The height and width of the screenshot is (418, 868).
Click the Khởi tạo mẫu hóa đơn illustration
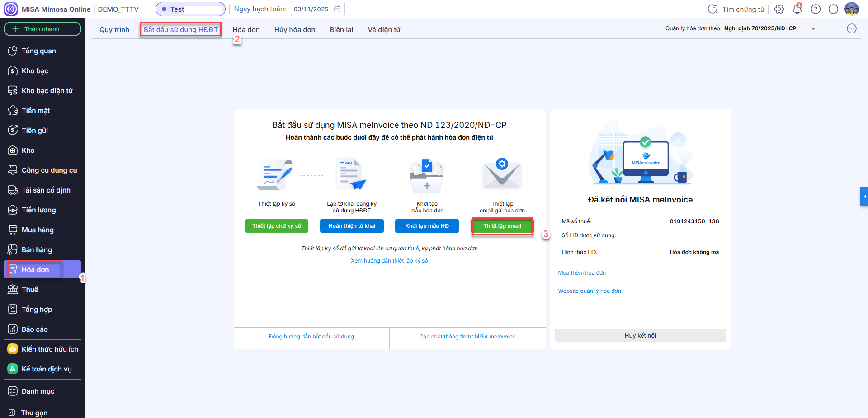pyautogui.click(x=427, y=176)
